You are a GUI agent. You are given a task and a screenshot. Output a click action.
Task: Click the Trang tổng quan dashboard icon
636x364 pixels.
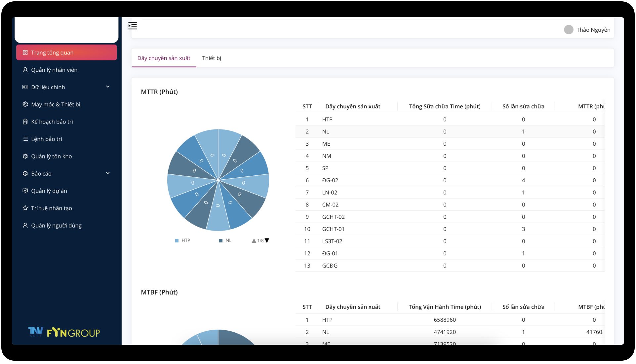25,53
